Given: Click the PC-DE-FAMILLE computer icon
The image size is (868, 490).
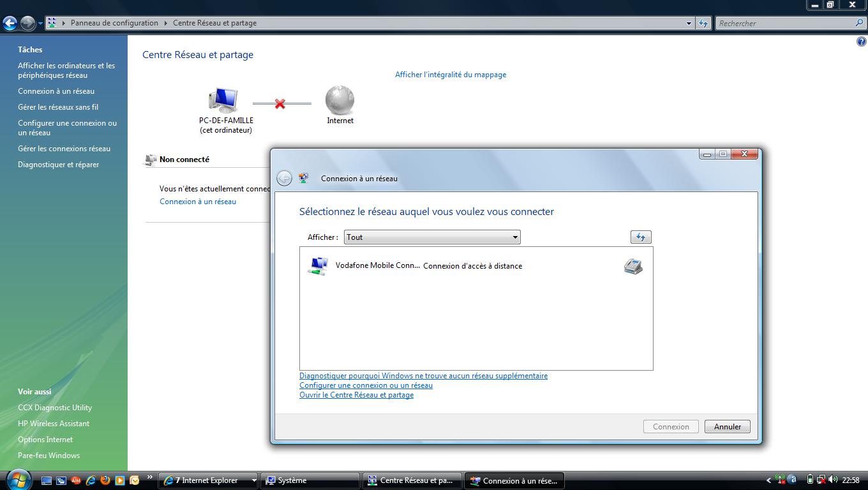Looking at the screenshot, I should [x=223, y=100].
